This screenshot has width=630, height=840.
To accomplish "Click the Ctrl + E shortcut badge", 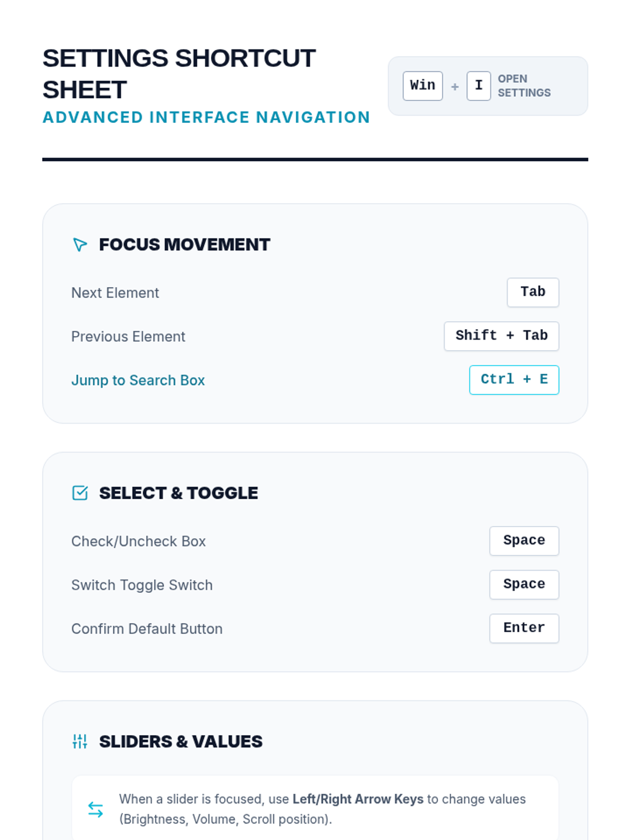I will 513,380.
